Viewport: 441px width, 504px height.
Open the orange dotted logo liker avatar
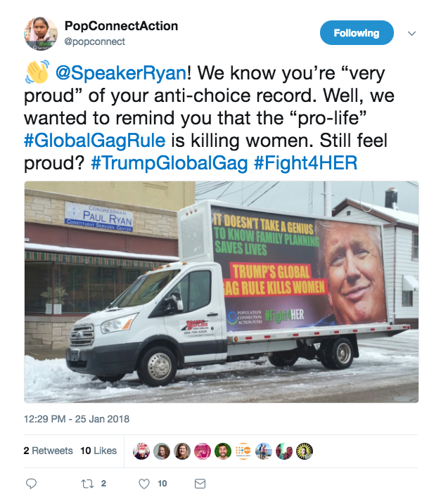pos(243,451)
